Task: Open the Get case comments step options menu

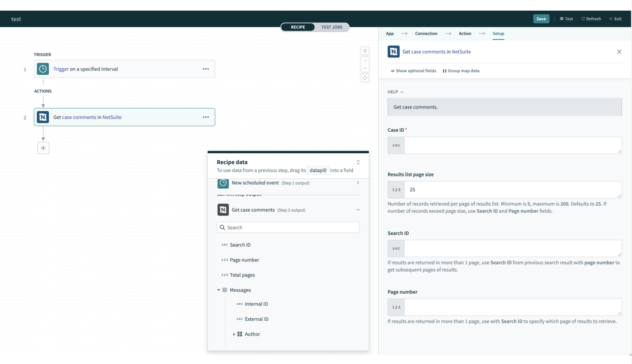Action: pyautogui.click(x=206, y=117)
